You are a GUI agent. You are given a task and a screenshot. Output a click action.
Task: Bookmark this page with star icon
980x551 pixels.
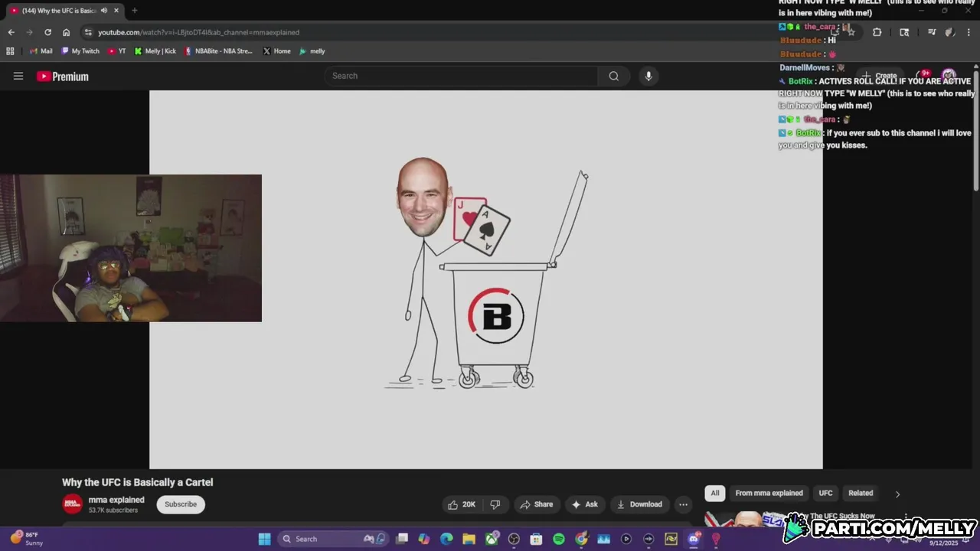(x=851, y=32)
